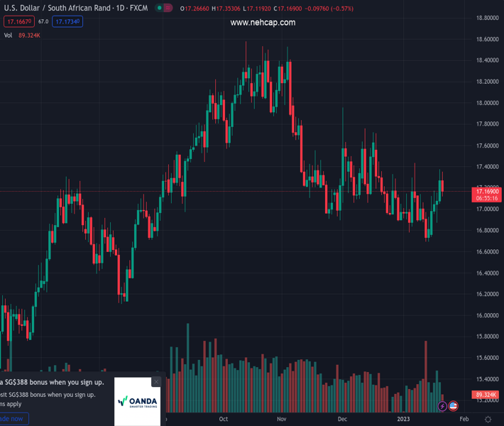Click the current price label 17.16900
The width and height of the screenshot is (504, 426).
488,192
